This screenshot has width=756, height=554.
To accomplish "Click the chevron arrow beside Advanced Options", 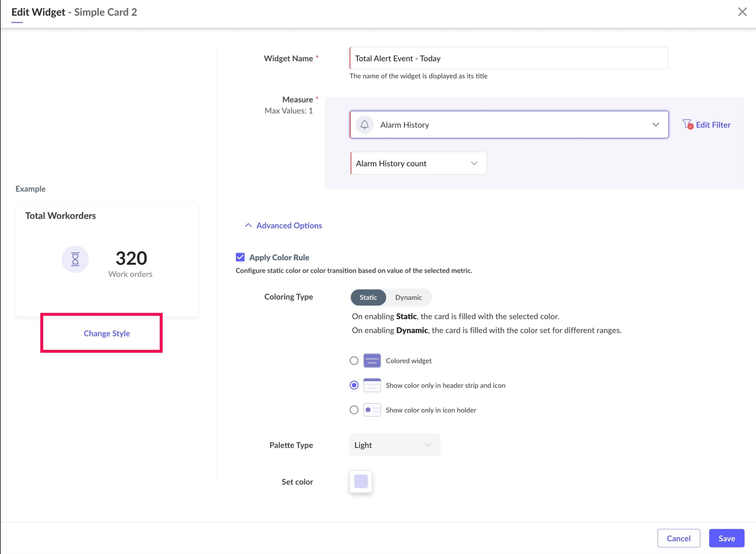I will pyautogui.click(x=248, y=225).
